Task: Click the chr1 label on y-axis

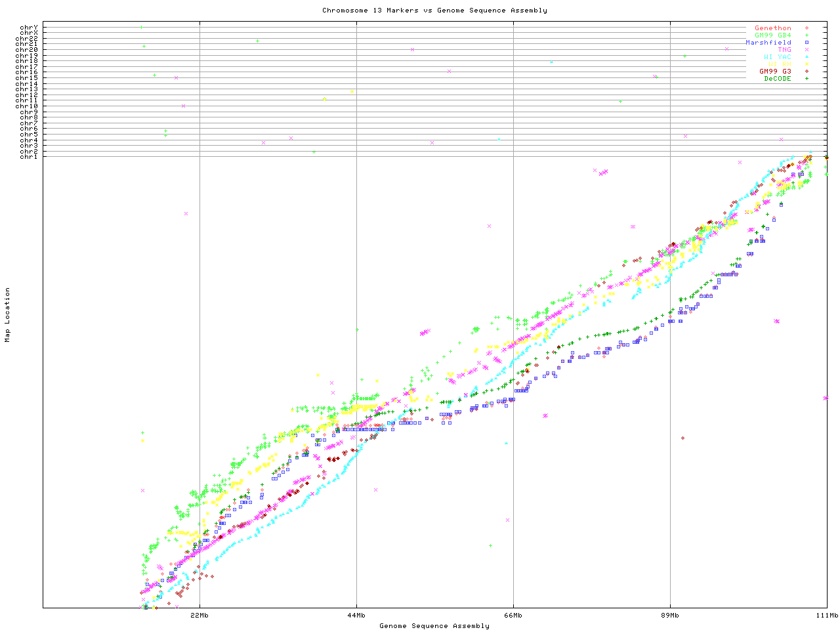Action: coord(28,156)
